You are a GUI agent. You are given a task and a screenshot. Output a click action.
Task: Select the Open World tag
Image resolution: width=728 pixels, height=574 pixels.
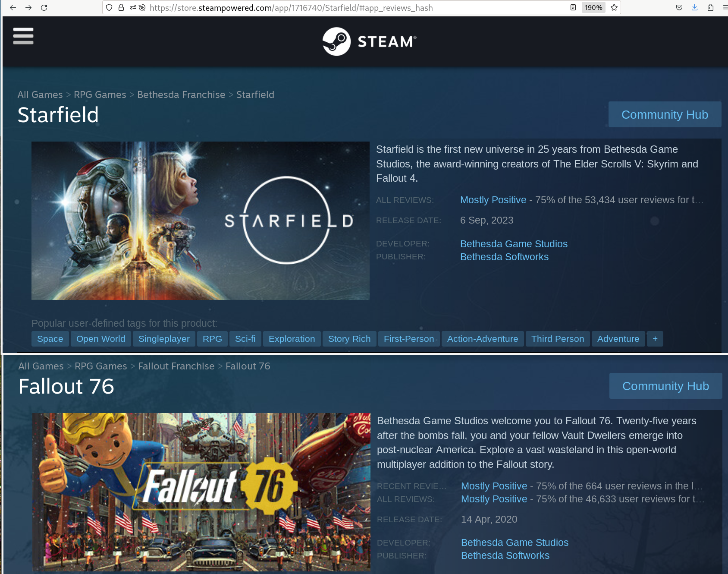(101, 339)
